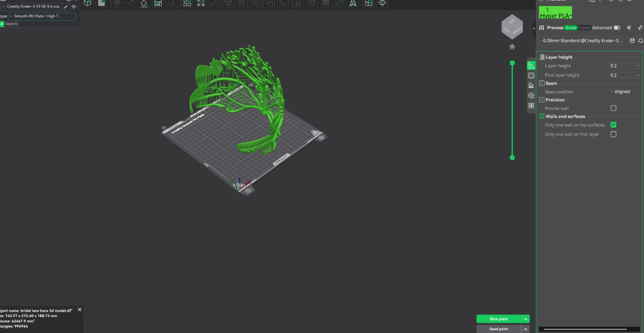Open the Creality Ender-3 V3 KE printer dropdown

tap(31, 6)
